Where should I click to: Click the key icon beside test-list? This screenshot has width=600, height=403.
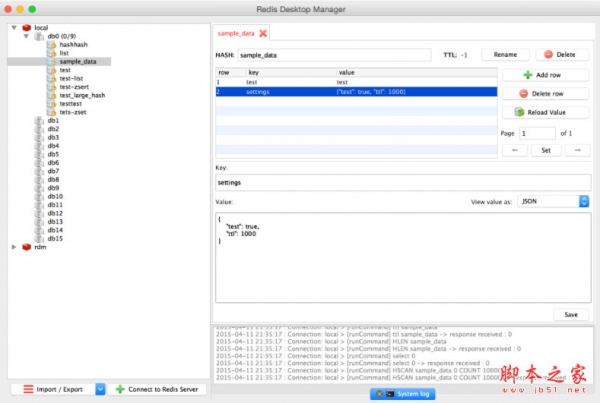(52, 78)
